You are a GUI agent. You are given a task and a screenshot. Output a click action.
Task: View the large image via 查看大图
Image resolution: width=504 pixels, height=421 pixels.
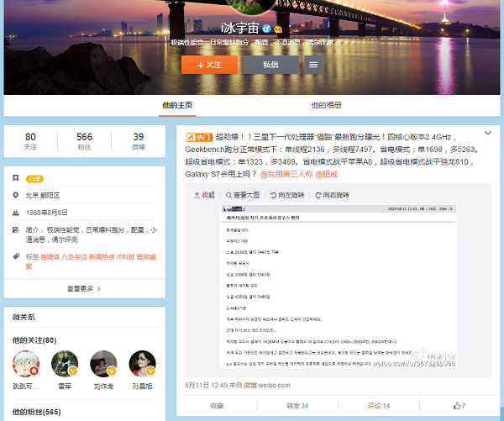[243, 195]
